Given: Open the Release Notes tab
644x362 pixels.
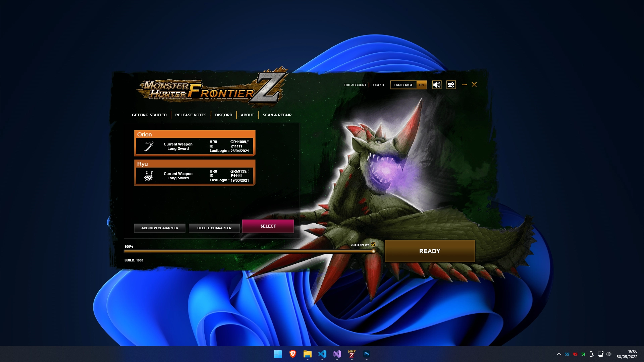Looking at the screenshot, I should pyautogui.click(x=191, y=115).
